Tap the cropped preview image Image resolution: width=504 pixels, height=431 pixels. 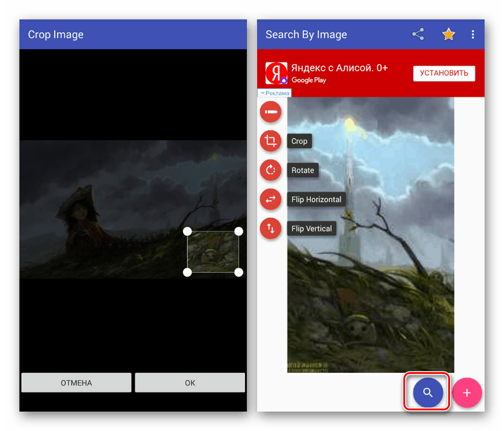click(x=371, y=235)
